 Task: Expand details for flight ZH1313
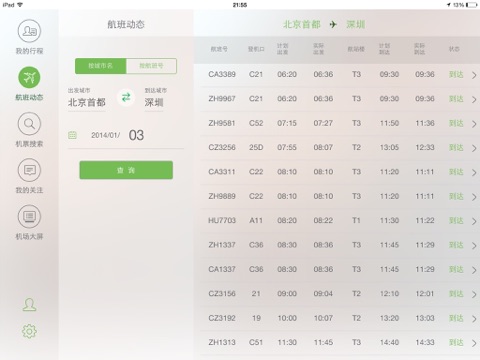[474, 343]
